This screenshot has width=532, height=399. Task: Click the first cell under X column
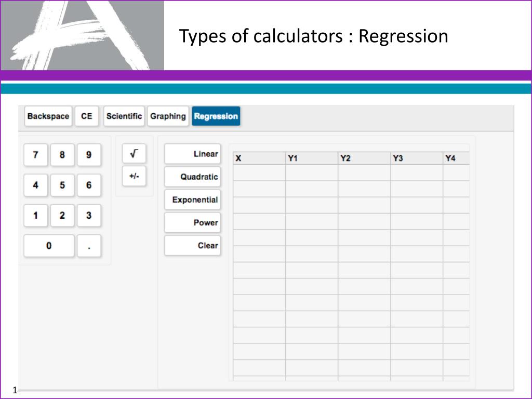pos(259,173)
